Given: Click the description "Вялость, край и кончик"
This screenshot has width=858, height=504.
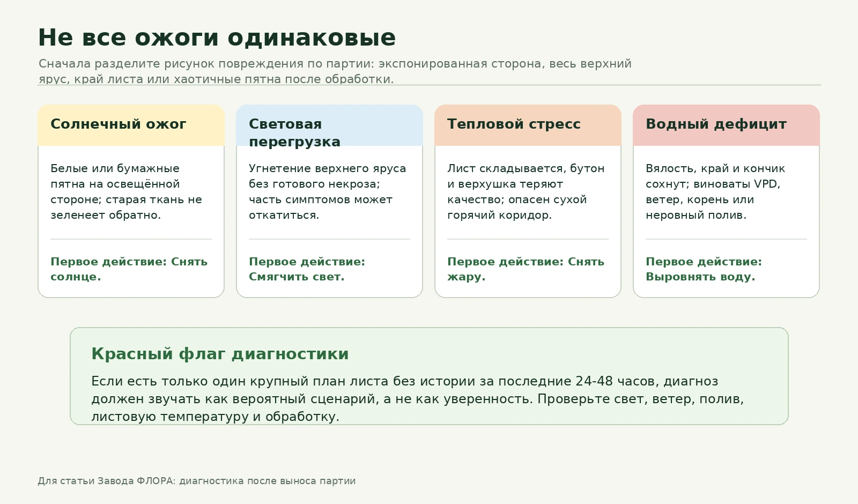Looking at the screenshot, I should 715,192.
